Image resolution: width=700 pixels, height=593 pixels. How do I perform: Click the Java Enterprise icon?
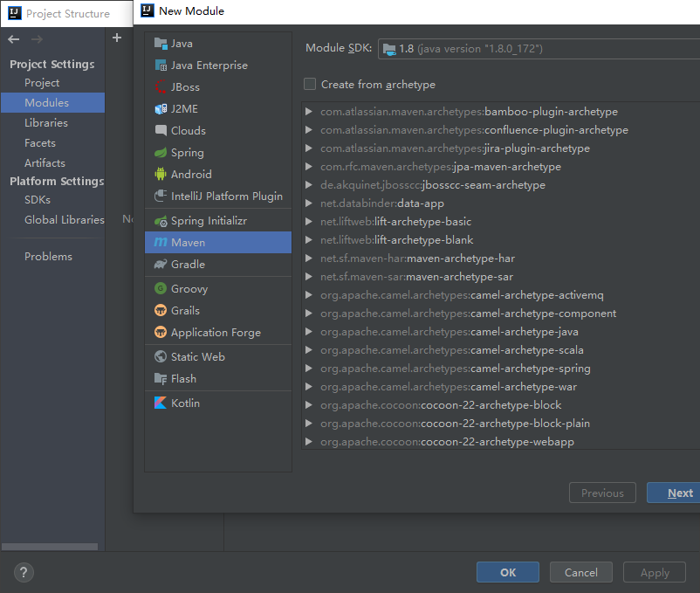tap(161, 66)
